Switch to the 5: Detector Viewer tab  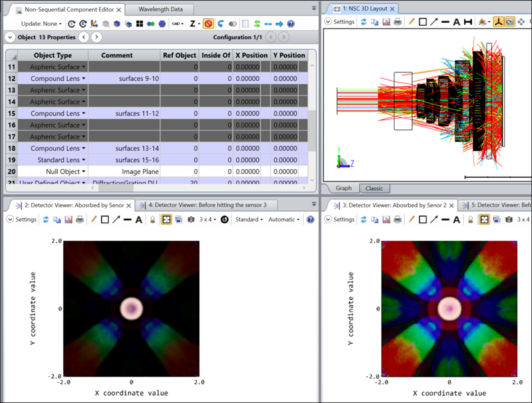[496, 205]
